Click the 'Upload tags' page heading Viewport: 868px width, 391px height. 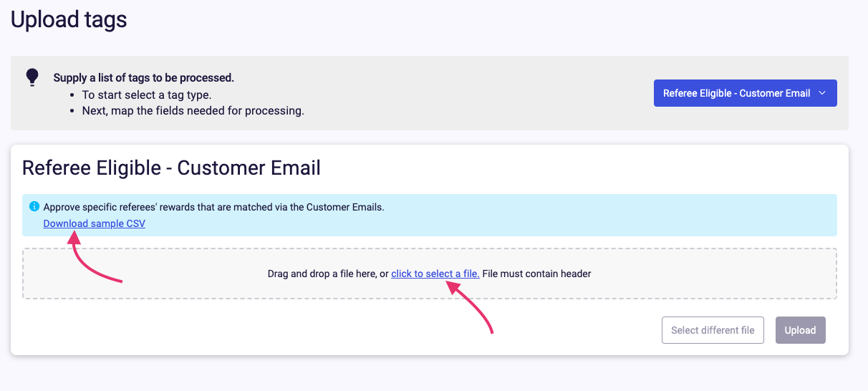[x=69, y=19]
